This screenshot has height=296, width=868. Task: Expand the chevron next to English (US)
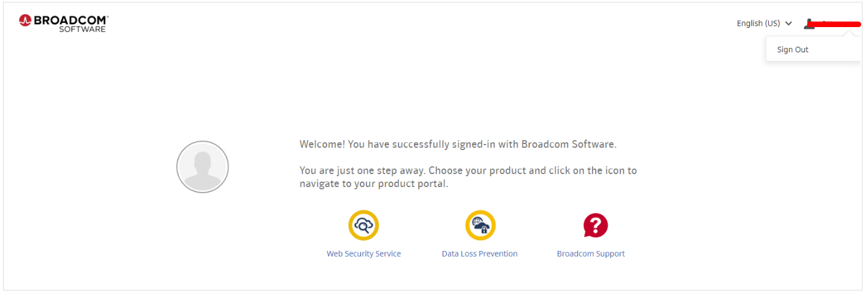coord(789,23)
